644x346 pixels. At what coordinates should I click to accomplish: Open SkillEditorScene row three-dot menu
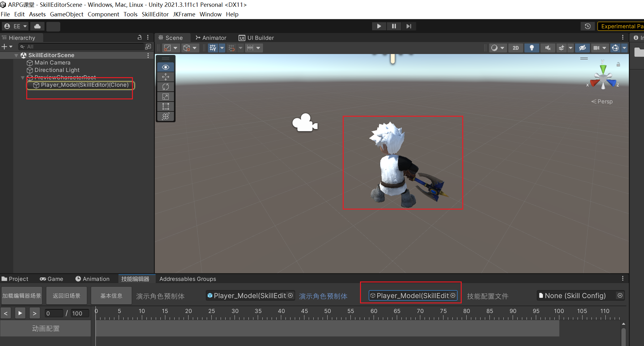coord(148,55)
